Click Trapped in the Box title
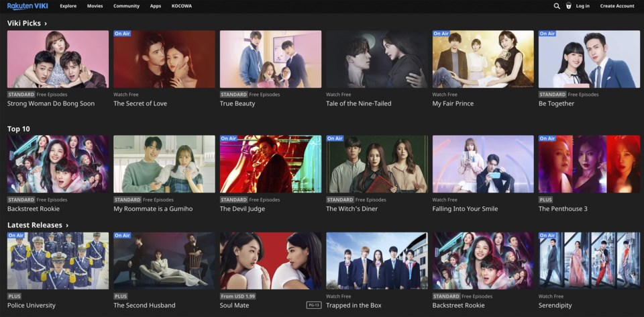Image resolution: width=644 pixels, height=317 pixels. [x=354, y=306]
